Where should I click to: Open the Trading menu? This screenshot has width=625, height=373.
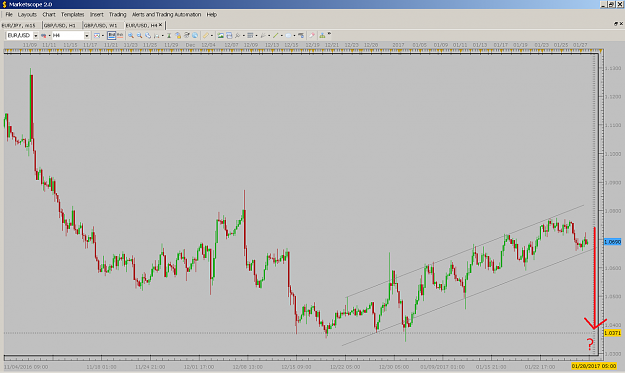117,14
